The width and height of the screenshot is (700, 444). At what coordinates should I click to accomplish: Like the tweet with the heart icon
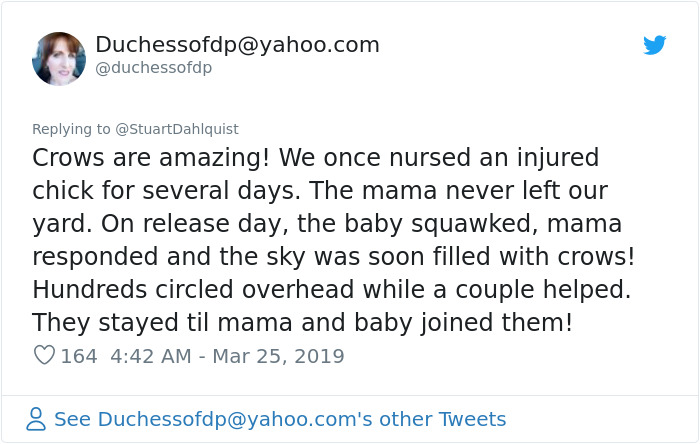[x=44, y=355]
